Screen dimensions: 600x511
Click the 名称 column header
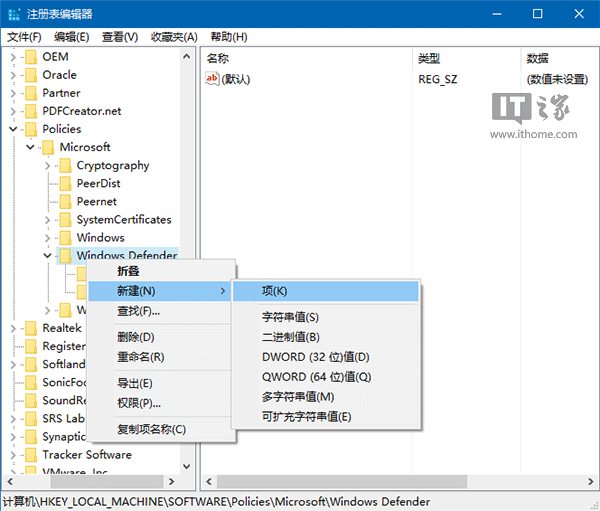tap(218, 59)
